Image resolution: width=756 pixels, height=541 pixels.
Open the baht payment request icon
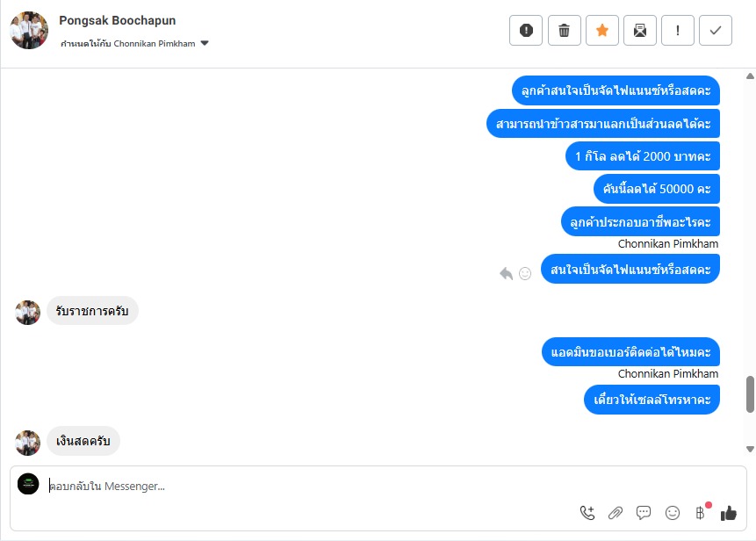click(701, 513)
